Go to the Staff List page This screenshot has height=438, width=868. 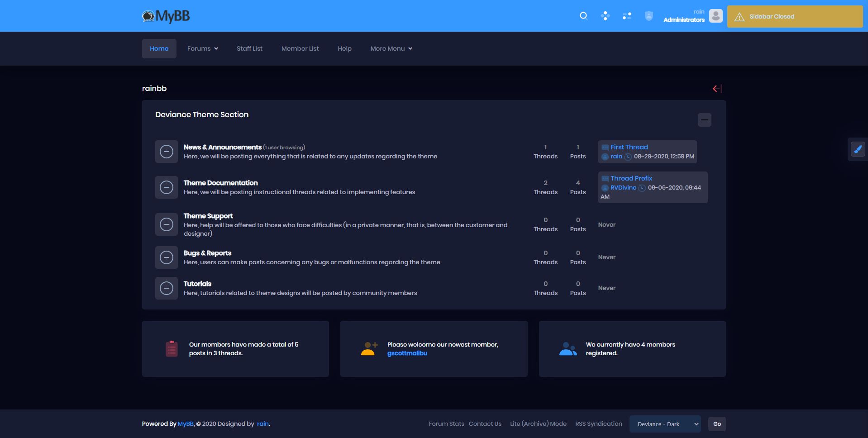pyautogui.click(x=249, y=48)
